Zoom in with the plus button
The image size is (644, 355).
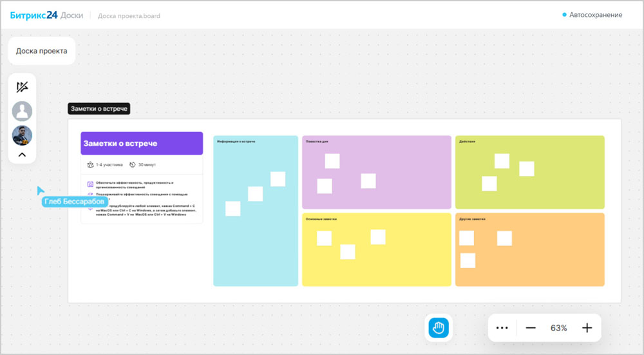tap(587, 328)
